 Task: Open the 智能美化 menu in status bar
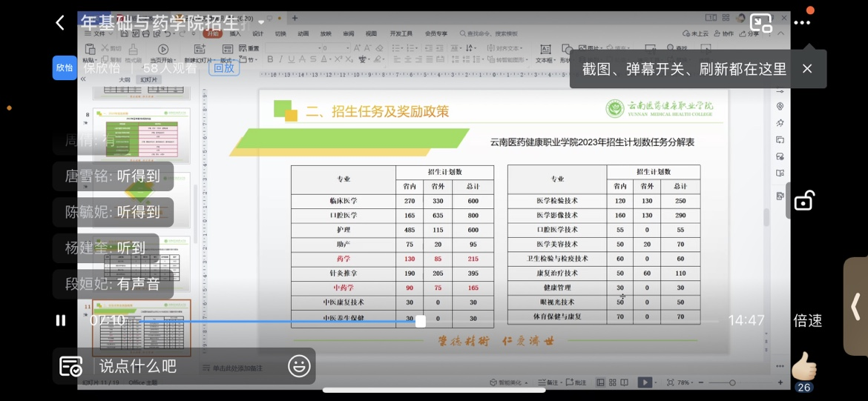[x=509, y=382]
